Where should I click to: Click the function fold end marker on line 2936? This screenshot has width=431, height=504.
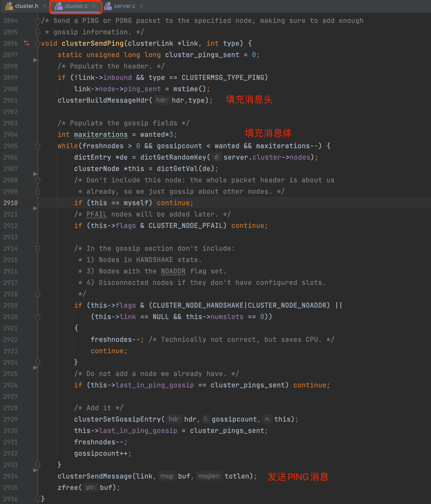38,499
